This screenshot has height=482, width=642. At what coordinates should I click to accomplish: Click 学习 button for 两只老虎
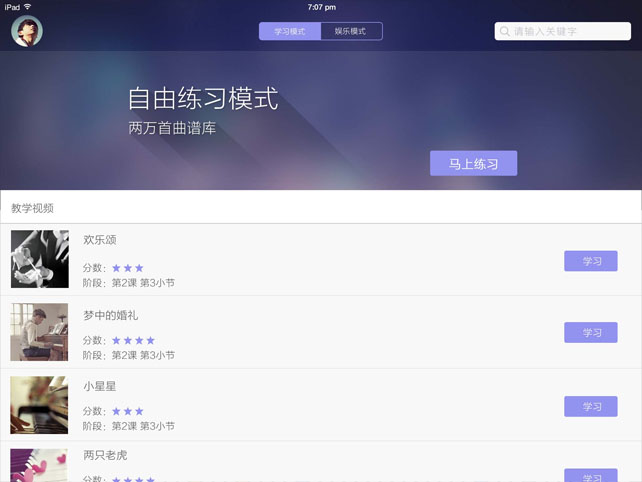click(x=591, y=476)
